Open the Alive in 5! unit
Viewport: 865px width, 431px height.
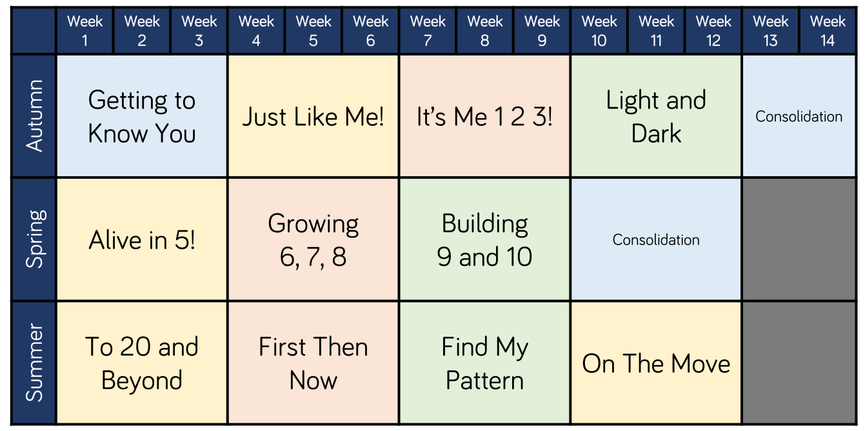(142, 240)
